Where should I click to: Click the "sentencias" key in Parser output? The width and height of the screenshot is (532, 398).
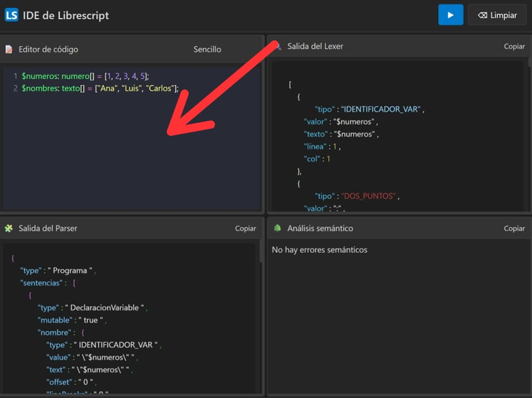42,282
